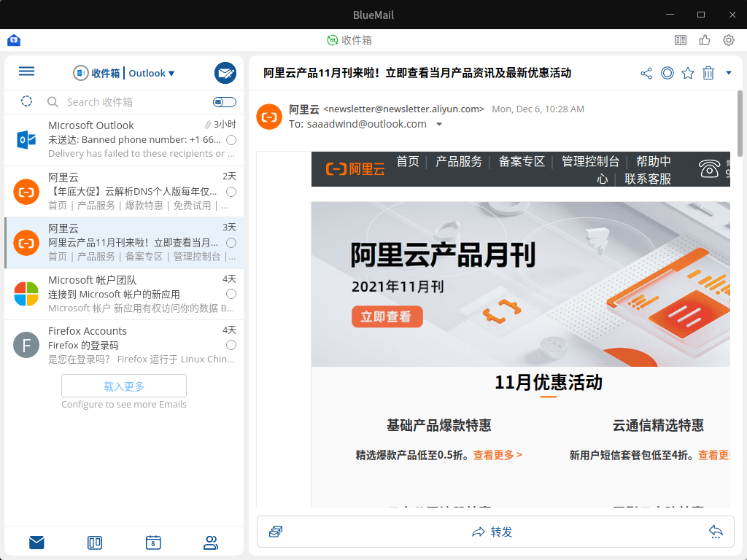
Task: Click the 载入更多 load more button
Action: click(x=124, y=386)
